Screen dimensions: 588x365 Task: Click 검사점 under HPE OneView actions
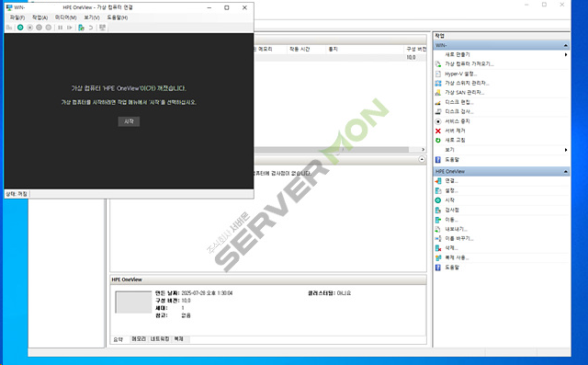452,210
